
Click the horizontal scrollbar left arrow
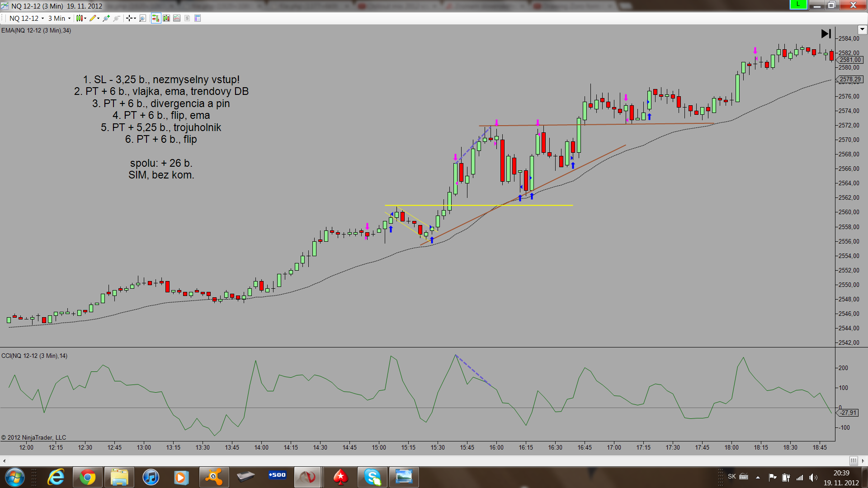(x=4, y=461)
